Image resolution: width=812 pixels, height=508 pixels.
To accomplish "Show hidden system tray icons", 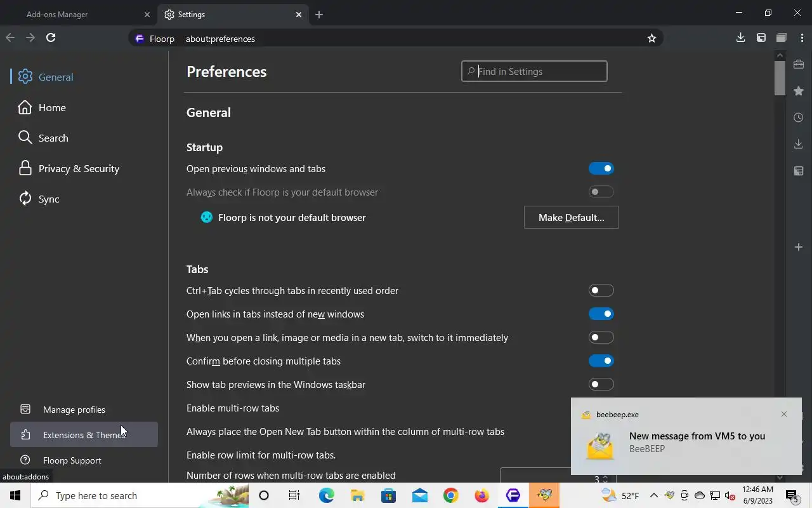I will [x=653, y=495].
